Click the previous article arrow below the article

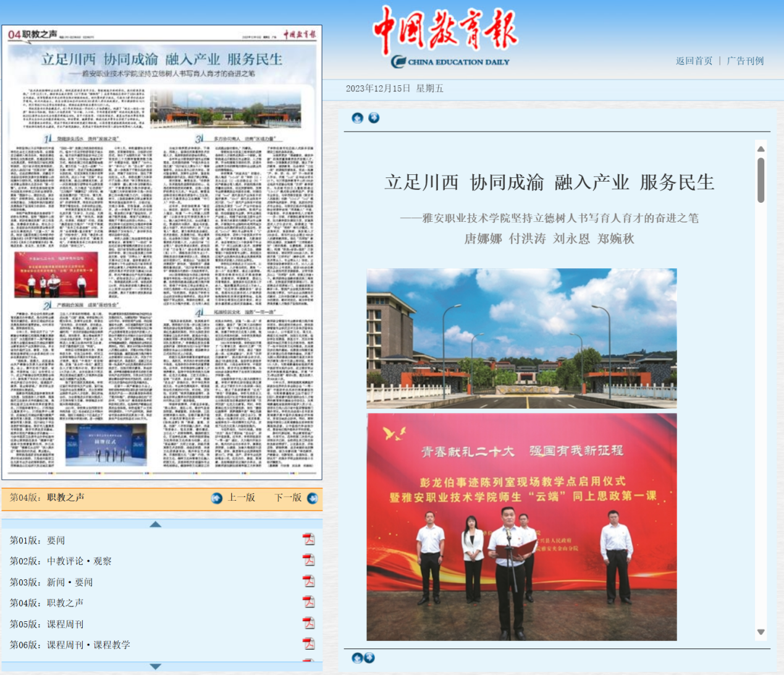coord(357,658)
